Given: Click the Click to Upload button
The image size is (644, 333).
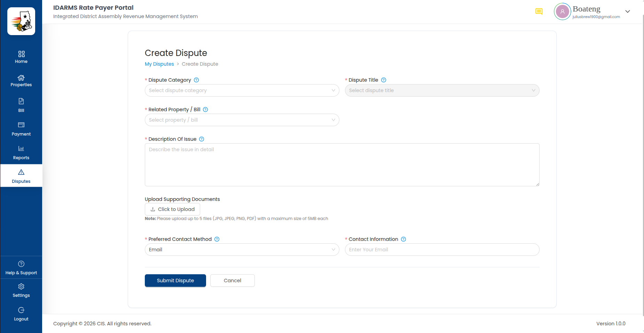Looking at the screenshot, I should coord(172,209).
